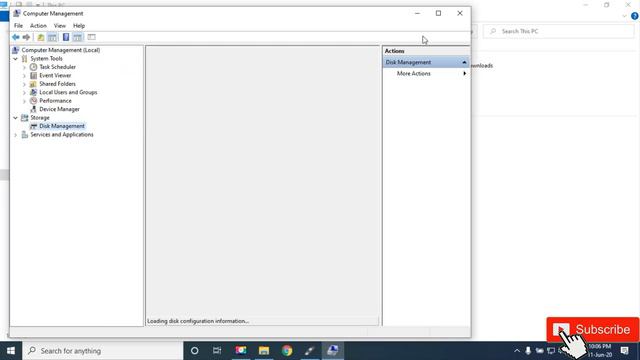Open the File menu

[x=18, y=26]
